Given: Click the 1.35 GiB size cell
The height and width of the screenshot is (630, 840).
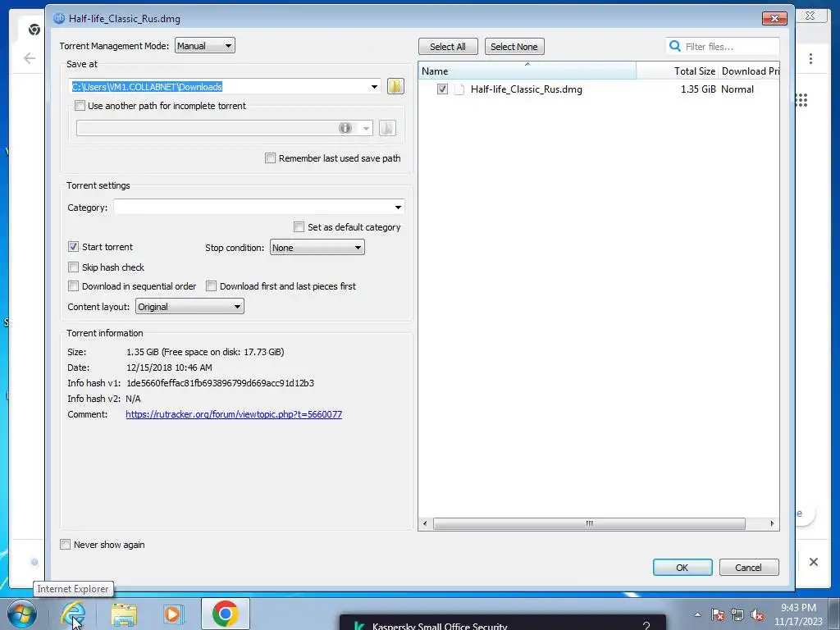Looking at the screenshot, I should click(x=698, y=89).
